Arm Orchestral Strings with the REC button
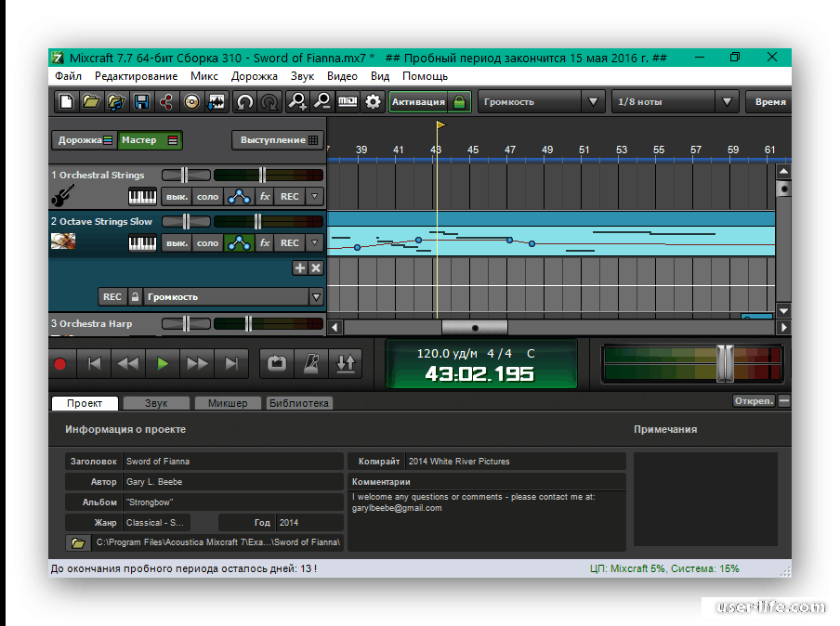The image size is (840, 626). click(x=290, y=197)
